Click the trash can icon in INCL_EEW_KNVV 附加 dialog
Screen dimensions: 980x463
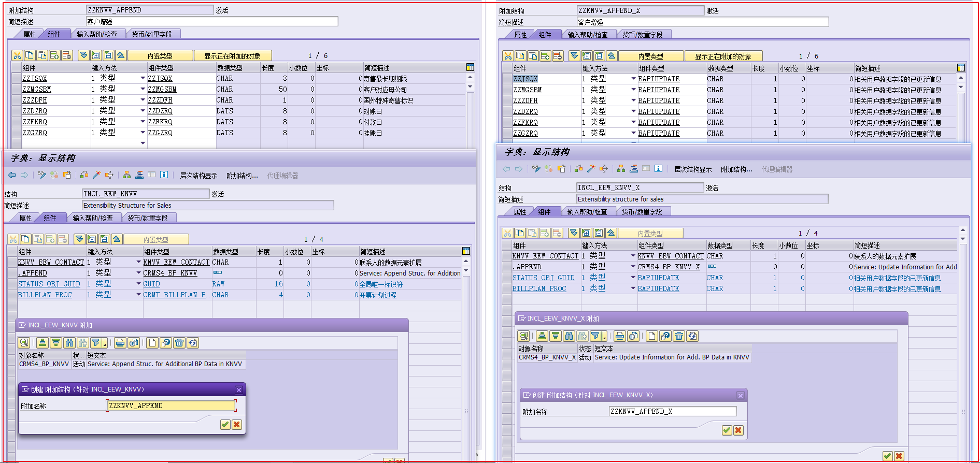[179, 342]
